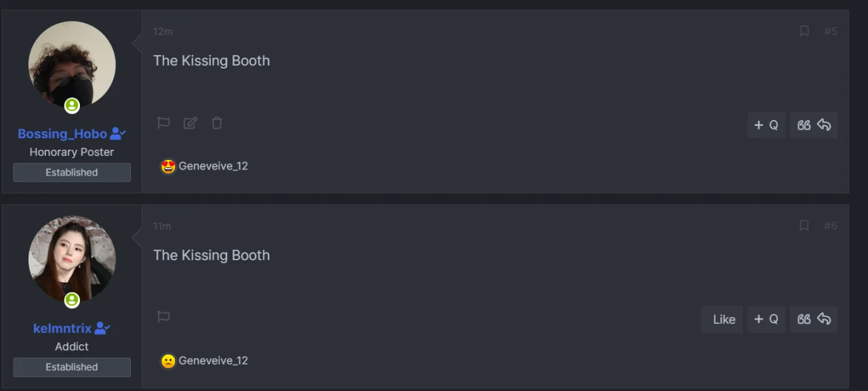This screenshot has width=868, height=391.
Task: Open heart-eyes reaction by Geneveive_12
Action: point(168,166)
